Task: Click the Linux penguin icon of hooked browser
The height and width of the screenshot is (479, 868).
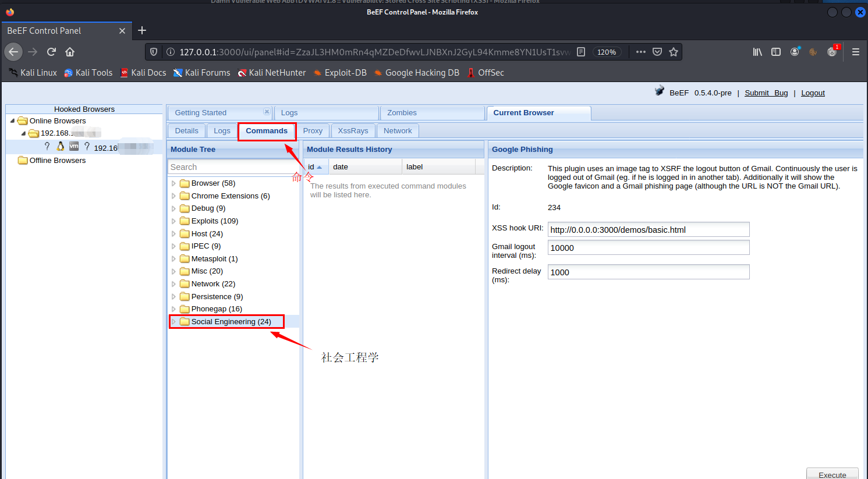Action: pos(60,146)
